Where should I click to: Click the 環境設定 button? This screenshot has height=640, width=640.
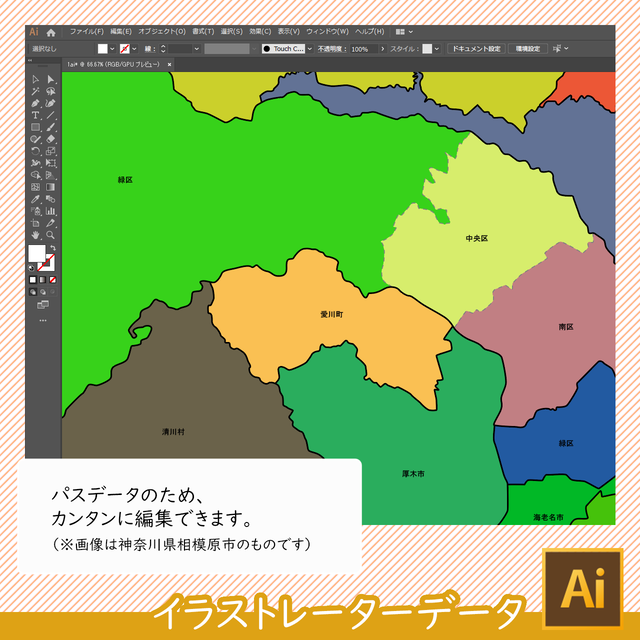point(528,49)
